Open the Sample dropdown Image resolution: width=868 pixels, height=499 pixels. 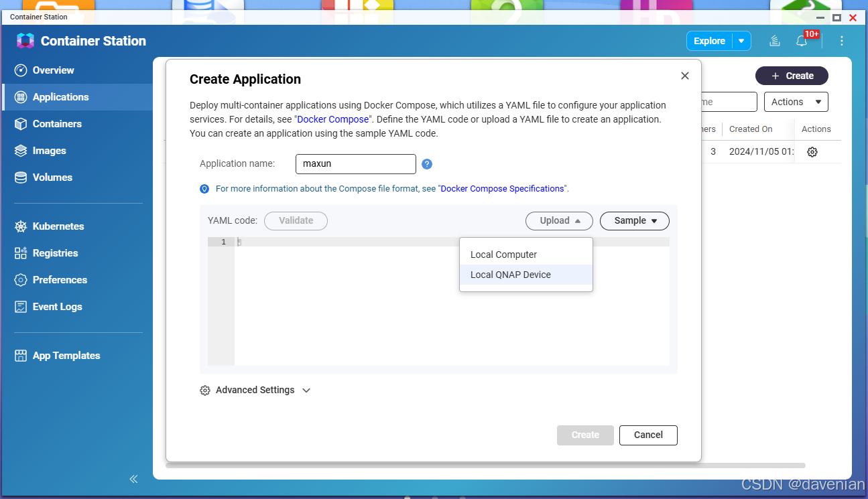click(x=635, y=220)
